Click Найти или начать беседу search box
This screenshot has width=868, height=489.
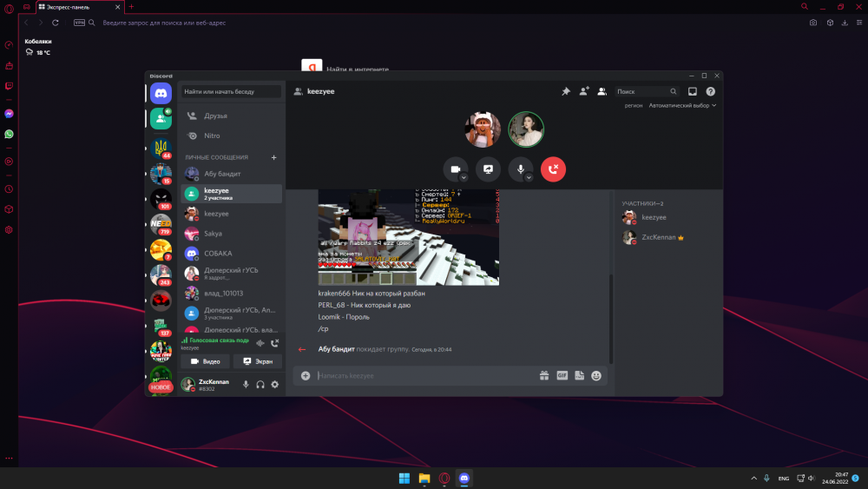[231, 91]
